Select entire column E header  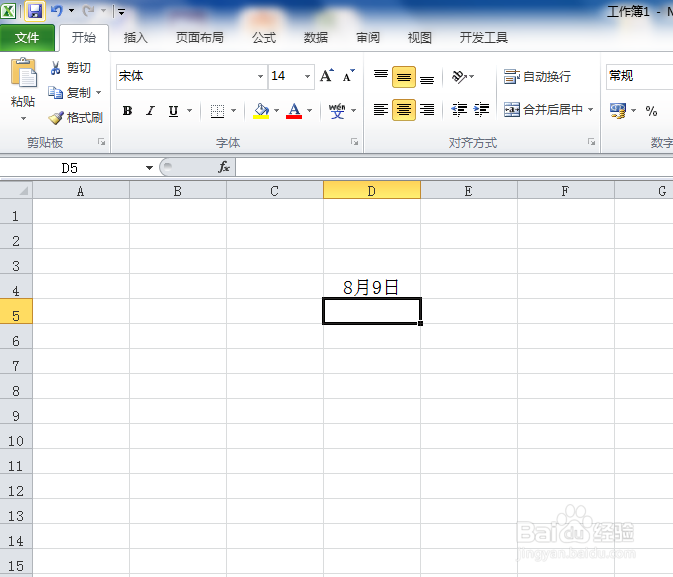pyautogui.click(x=469, y=191)
